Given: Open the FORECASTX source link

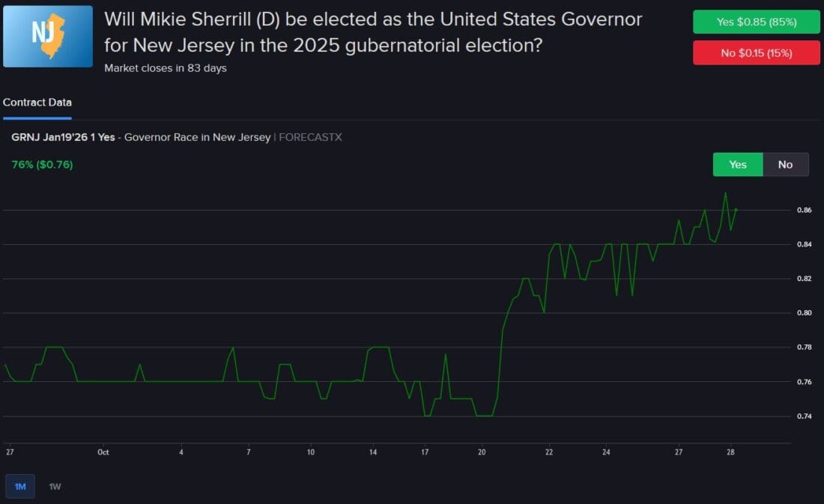Looking at the screenshot, I should (309, 137).
